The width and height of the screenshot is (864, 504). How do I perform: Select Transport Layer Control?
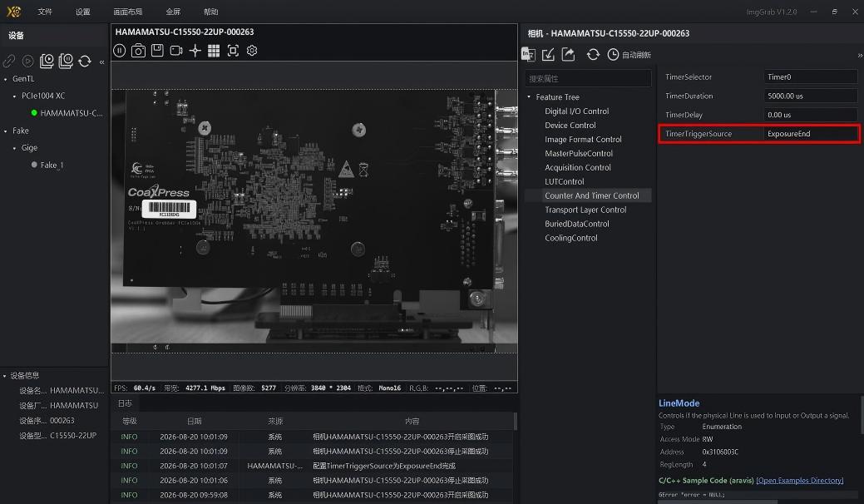[x=585, y=210]
